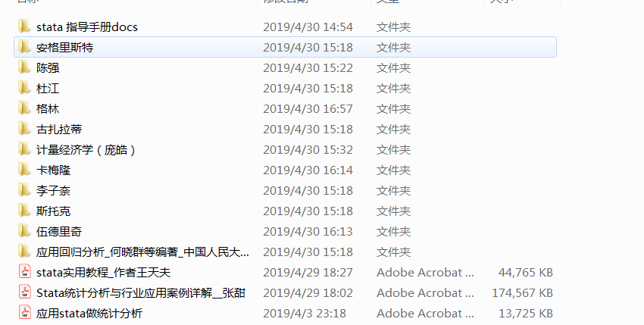This screenshot has width=644, height=325.
Task: Select the PDF icon for 应用stata做统计分析
Action: pos(25,313)
